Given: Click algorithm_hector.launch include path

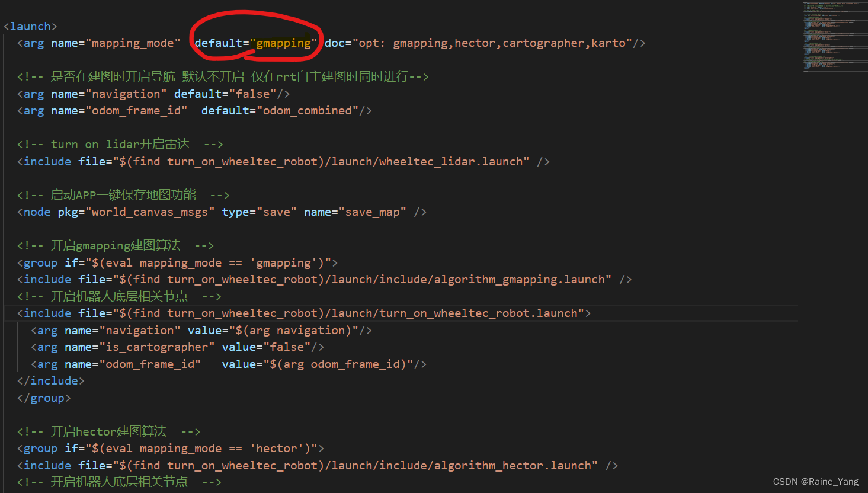Looking at the screenshot, I should [355, 466].
